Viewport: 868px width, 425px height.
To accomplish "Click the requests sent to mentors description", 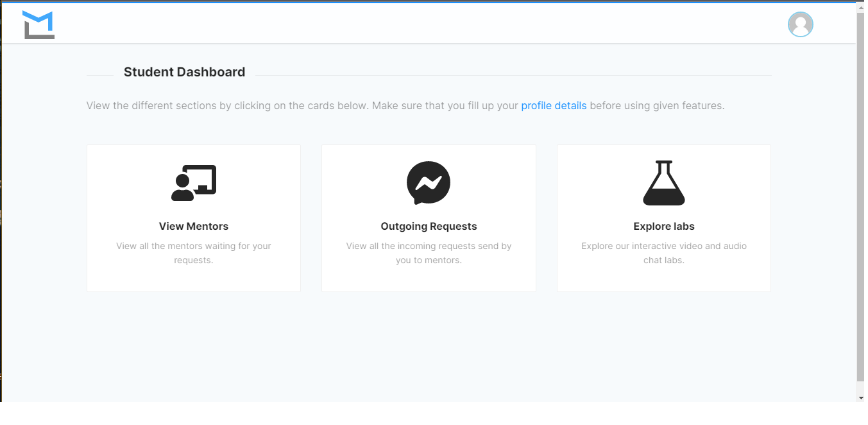I will coord(429,253).
